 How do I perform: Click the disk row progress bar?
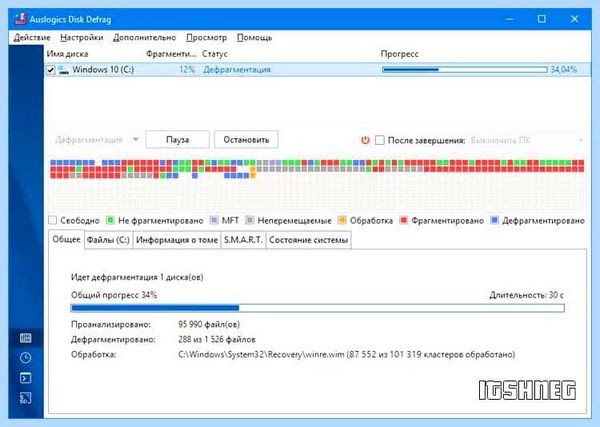click(x=465, y=70)
